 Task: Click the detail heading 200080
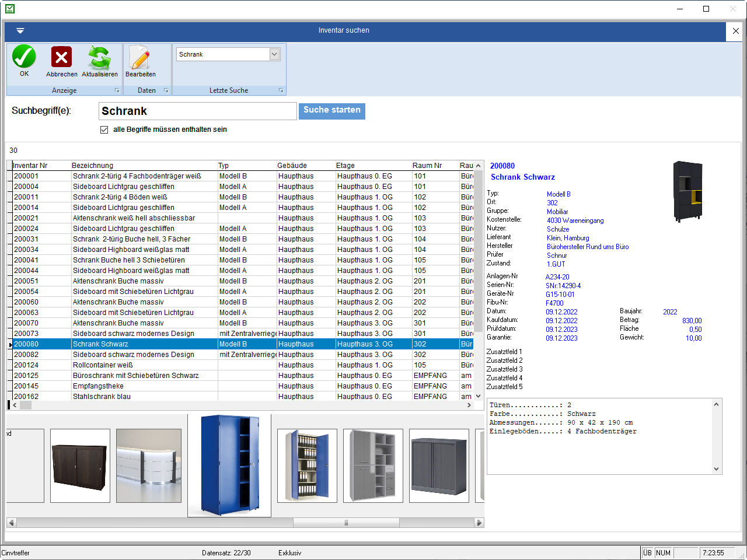pyautogui.click(x=502, y=166)
